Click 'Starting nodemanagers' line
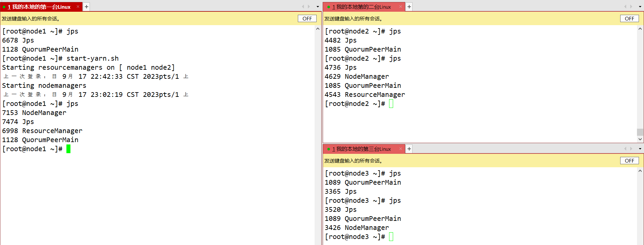Screen dimensions: 644x245 44,85
